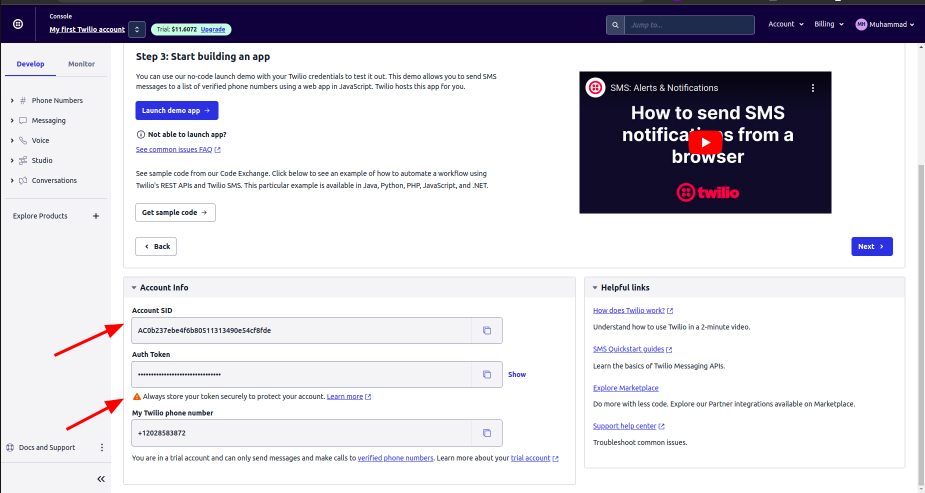This screenshot has height=493, width=925.
Task: Click the Conversations icon in sidebar
Action: point(23,180)
